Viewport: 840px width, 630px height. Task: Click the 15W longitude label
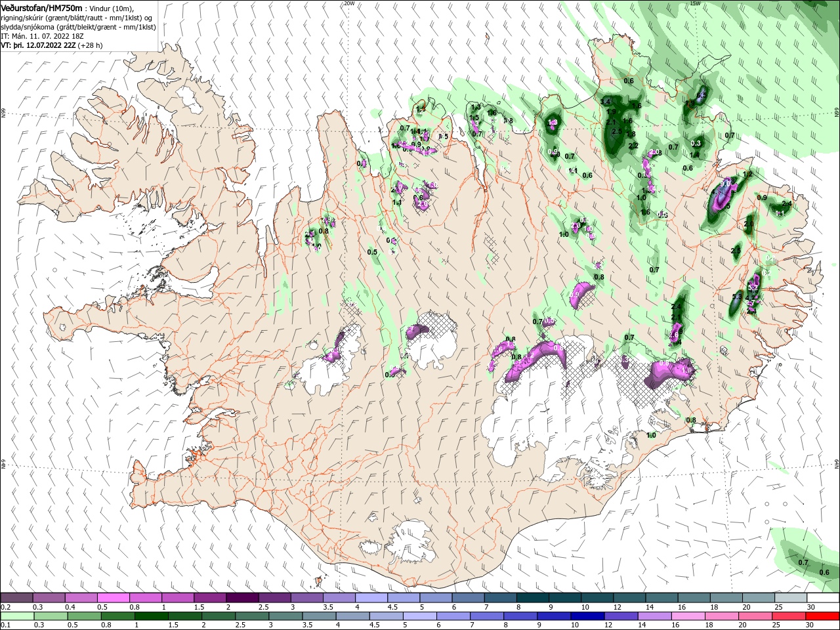[x=695, y=3]
